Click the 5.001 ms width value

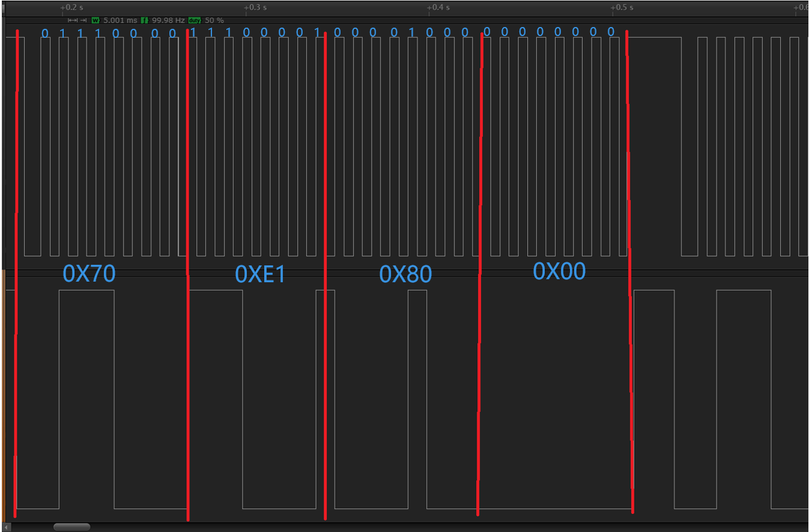tap(120, 20)
